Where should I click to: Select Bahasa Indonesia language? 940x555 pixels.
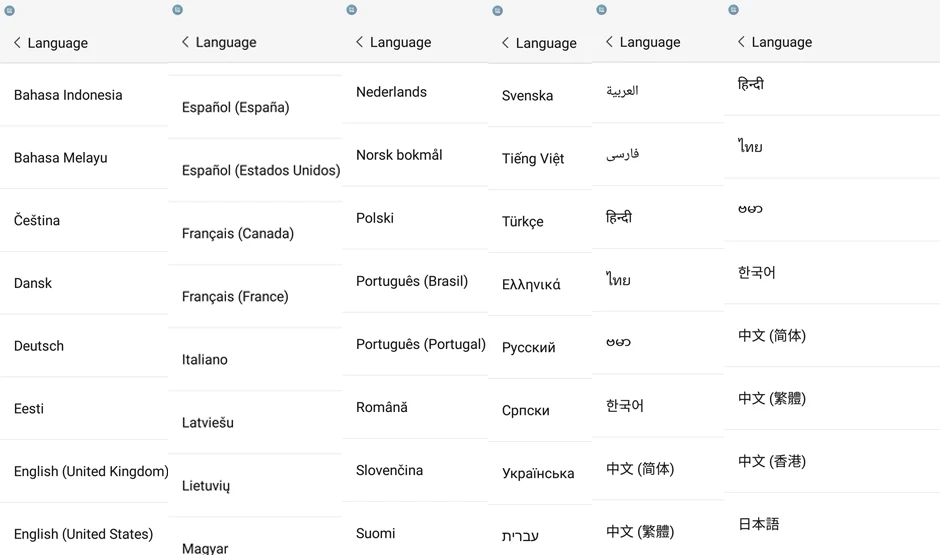(84, 95)
